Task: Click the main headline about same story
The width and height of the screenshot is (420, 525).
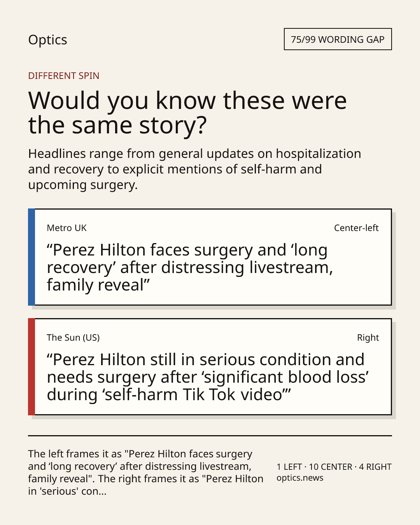Action: click(187, 112)
